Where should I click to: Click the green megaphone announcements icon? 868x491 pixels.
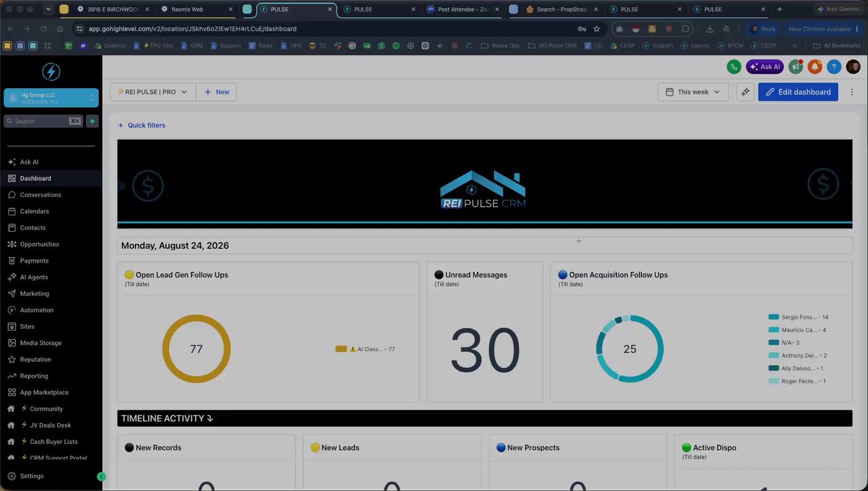tap(795, 67)
